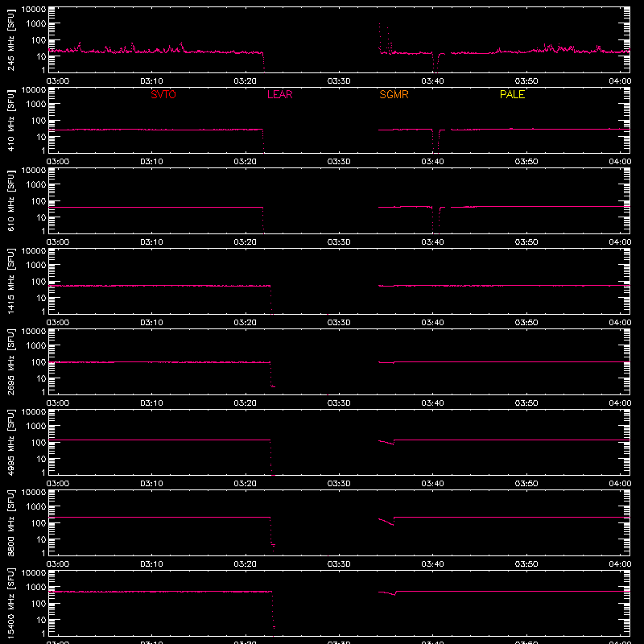The width and height of the screenshot is (644, 644).
Task: Click the LEAR station label
Action: pyautogui.click(x=279, y=94)
